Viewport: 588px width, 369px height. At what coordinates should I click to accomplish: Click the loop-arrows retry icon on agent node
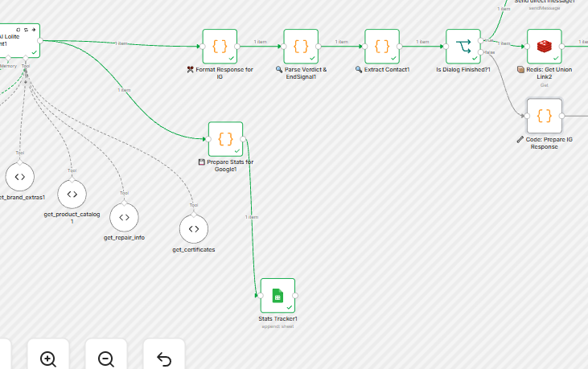(x=26, y=30)
